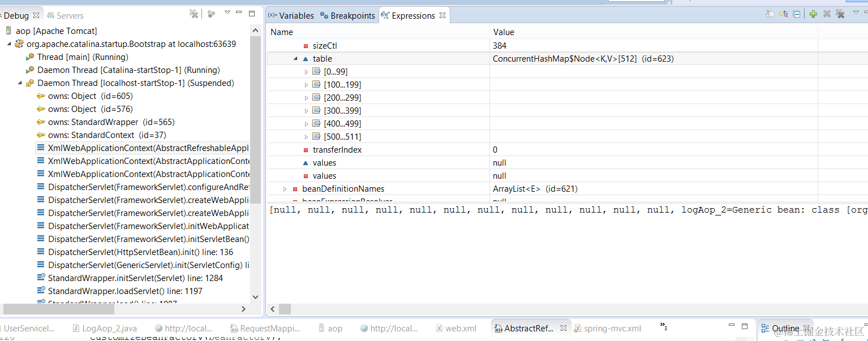Image resolution: width=868 pixels, height=341 pixels.
Task: Open the Expressions view menu triangle
Action: point(856,12)
